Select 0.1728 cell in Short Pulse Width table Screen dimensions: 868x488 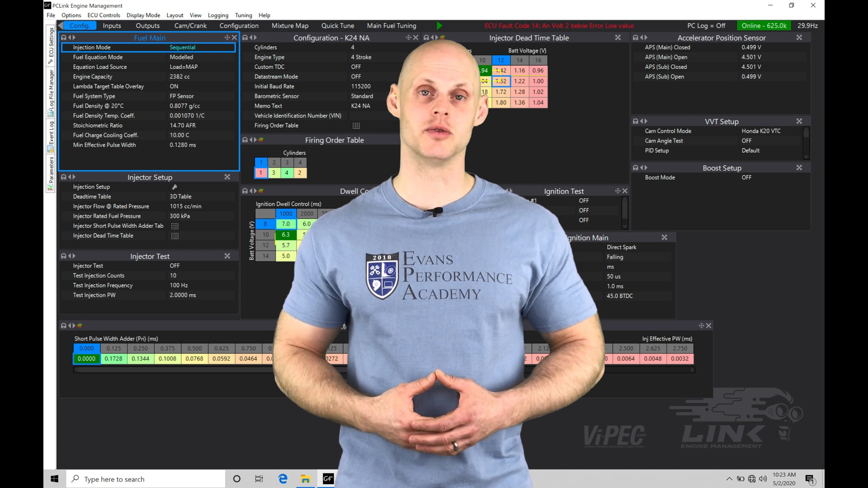[x=113, y=359]
